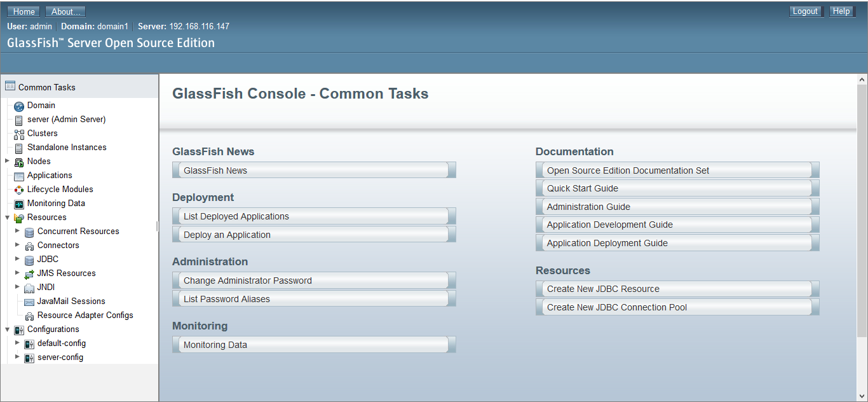Screen dimensions: 868x402
Task: Expand the JDBC node arrow
Action: click(x=17, y=259)
